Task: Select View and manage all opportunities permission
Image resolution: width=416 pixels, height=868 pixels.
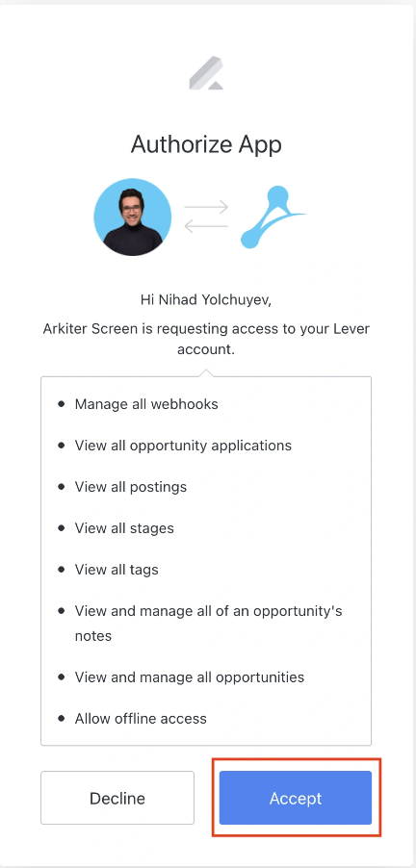Action: pyautogui.click(x=190, y=677)
